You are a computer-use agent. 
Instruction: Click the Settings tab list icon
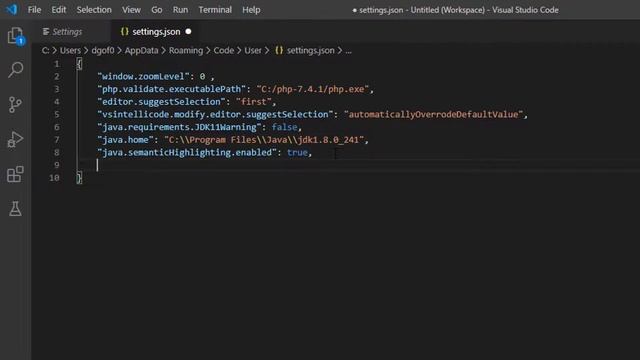(46, 31)
